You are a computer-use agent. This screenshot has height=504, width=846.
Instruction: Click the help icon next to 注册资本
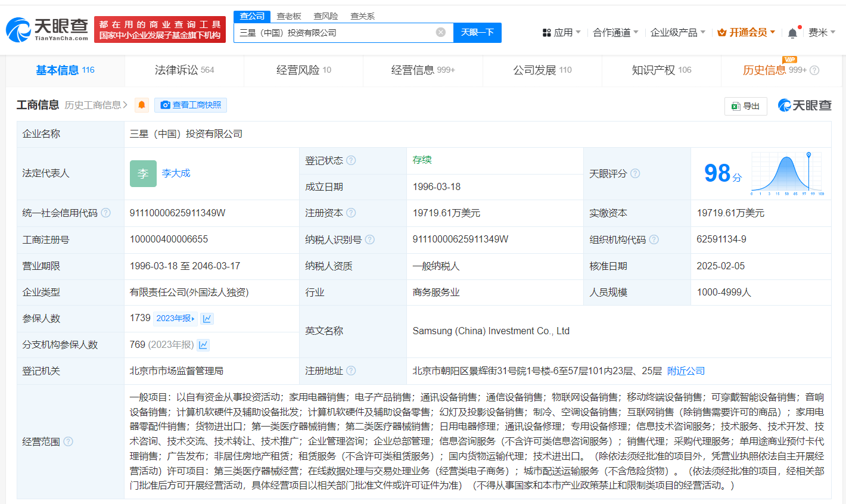[x=351, y=213]
